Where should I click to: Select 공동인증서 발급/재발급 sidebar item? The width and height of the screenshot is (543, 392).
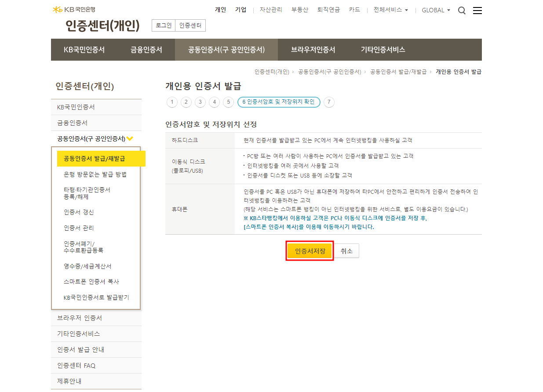click(101, 159)
